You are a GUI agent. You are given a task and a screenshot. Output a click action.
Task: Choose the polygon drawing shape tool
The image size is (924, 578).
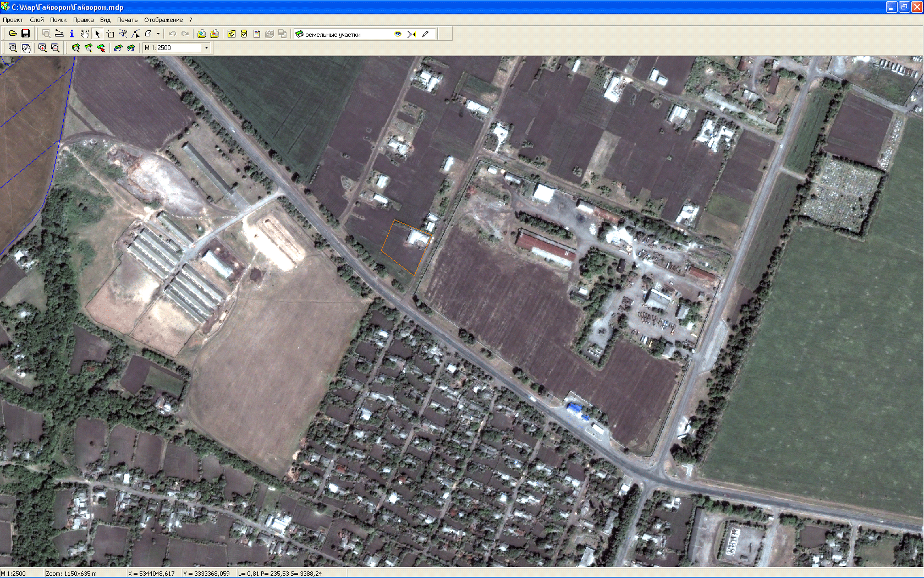tap(148, 34)
